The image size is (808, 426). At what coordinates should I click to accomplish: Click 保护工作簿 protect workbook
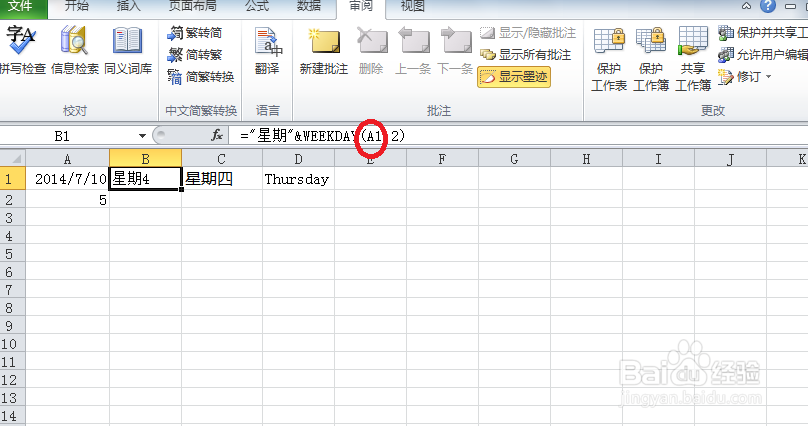coord(651,59)
